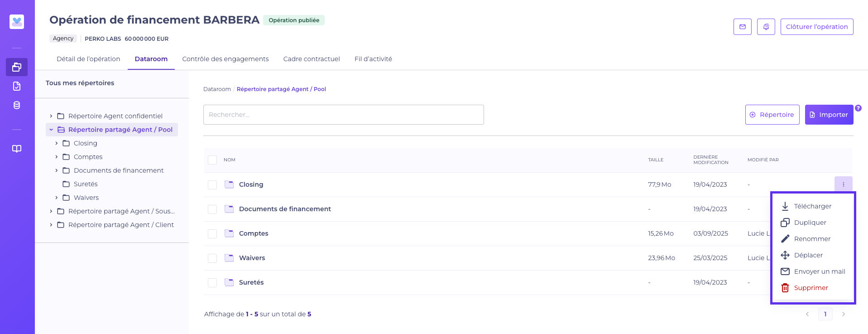The height and width of the screenshot is (334, 868).
Task: Click the mail envelope icon in header
Action: (742, 27)
